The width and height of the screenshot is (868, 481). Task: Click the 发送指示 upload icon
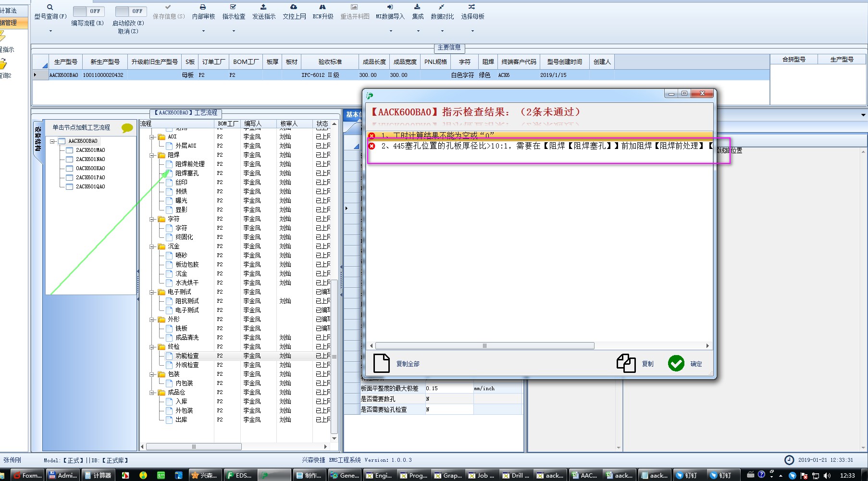point(263,7)
